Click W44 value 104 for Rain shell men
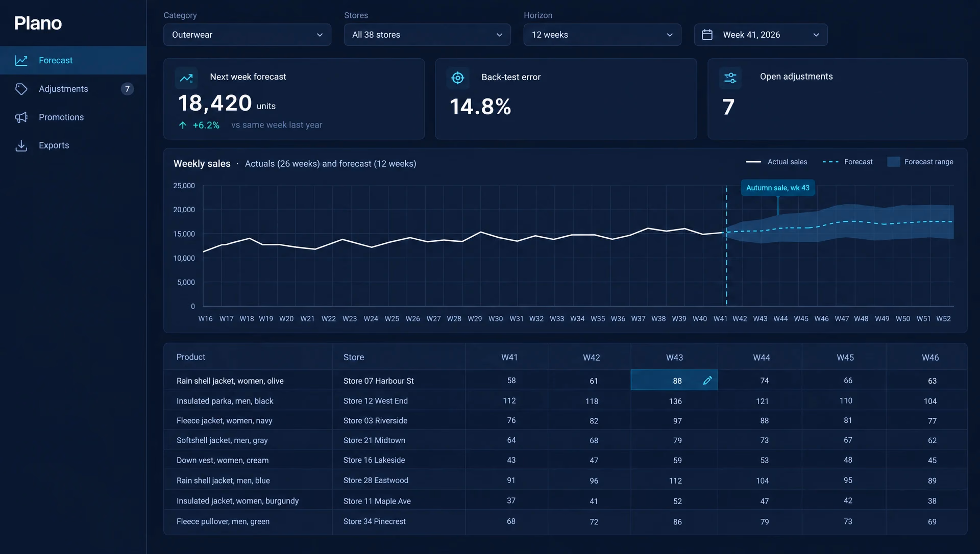 click(x=762, y=481)
